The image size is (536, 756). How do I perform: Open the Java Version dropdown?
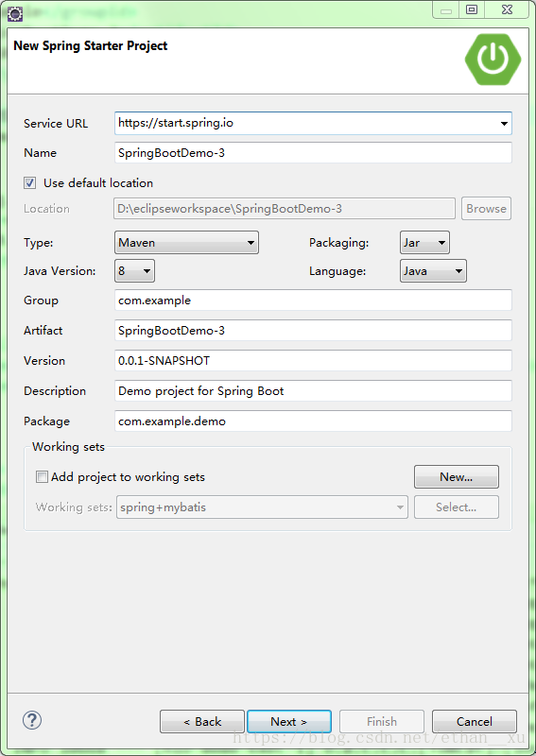click(134, 271)
